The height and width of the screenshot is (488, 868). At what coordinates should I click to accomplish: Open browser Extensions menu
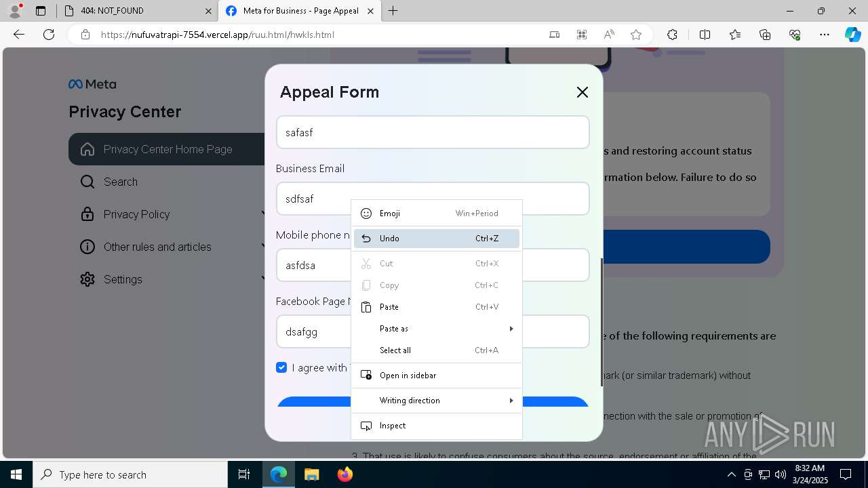coord(672,35)
